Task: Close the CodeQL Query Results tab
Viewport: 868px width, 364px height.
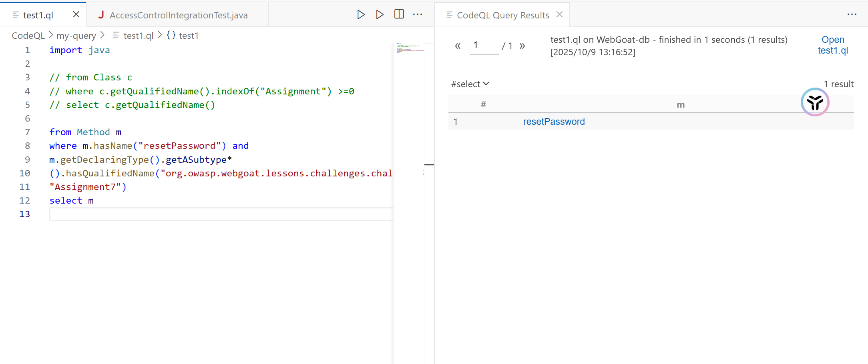Action: 559,15
